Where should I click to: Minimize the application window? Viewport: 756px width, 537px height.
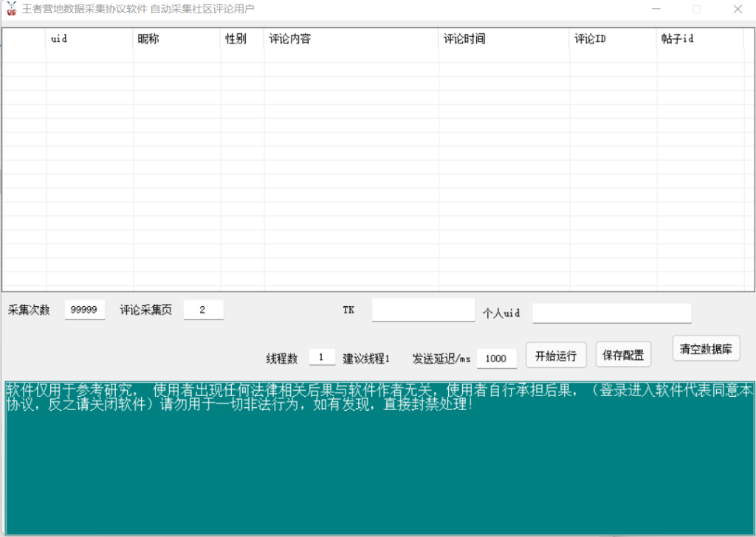(x=656, y=10)
